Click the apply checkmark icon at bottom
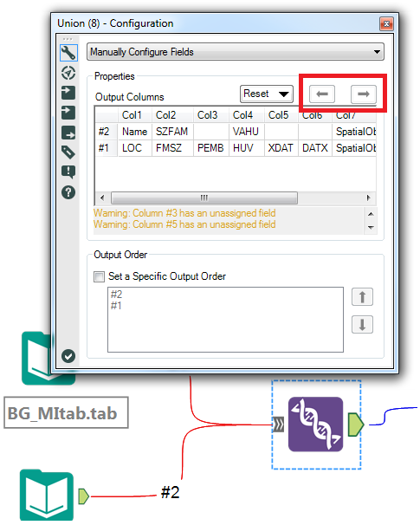 (x=68, y=356)
